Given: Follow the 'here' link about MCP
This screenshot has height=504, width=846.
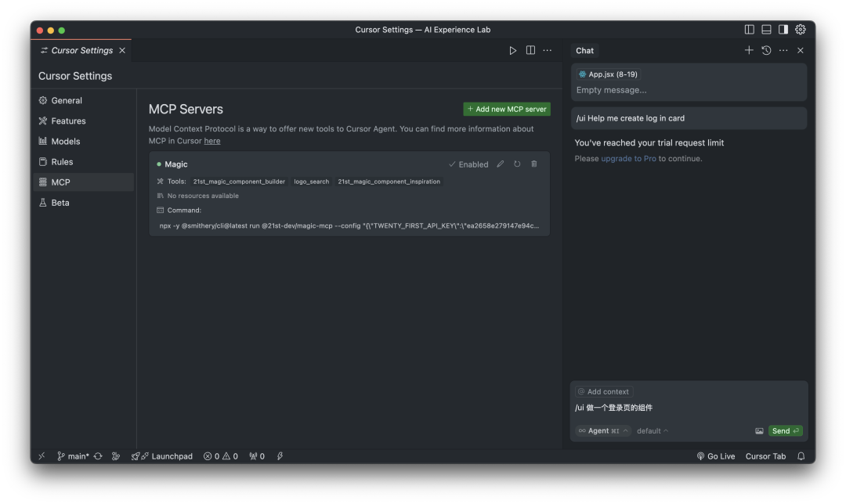Looking at the screenshot, I should (212, 141).
